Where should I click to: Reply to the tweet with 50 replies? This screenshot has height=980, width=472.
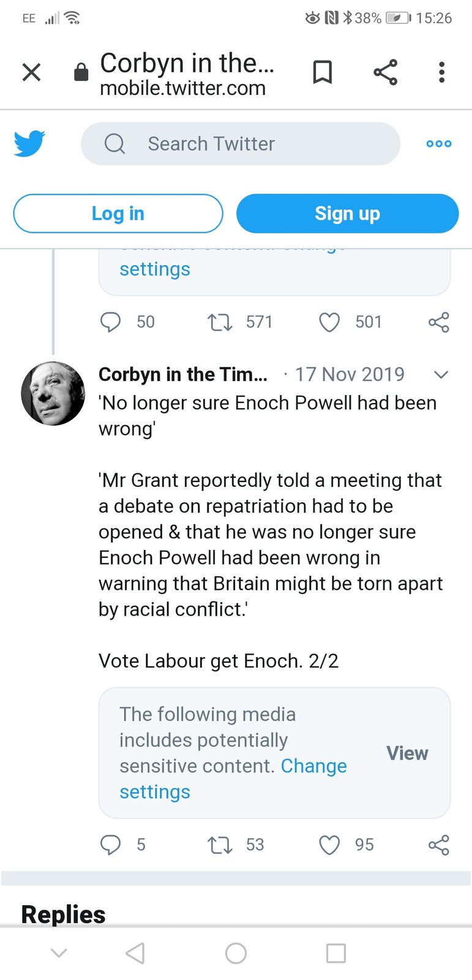pos(111,322)
